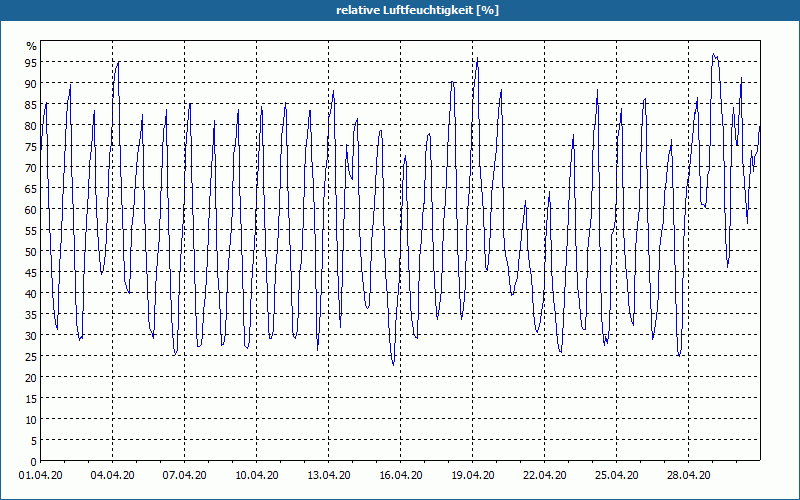Click the title 'relative Luftfeuchtigkeit [%]'

[x=417, y=10]
